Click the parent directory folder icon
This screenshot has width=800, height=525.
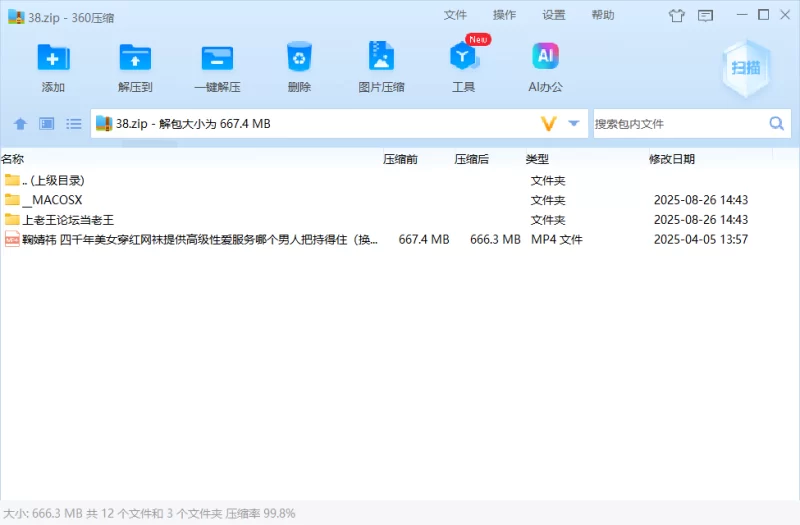12,180
